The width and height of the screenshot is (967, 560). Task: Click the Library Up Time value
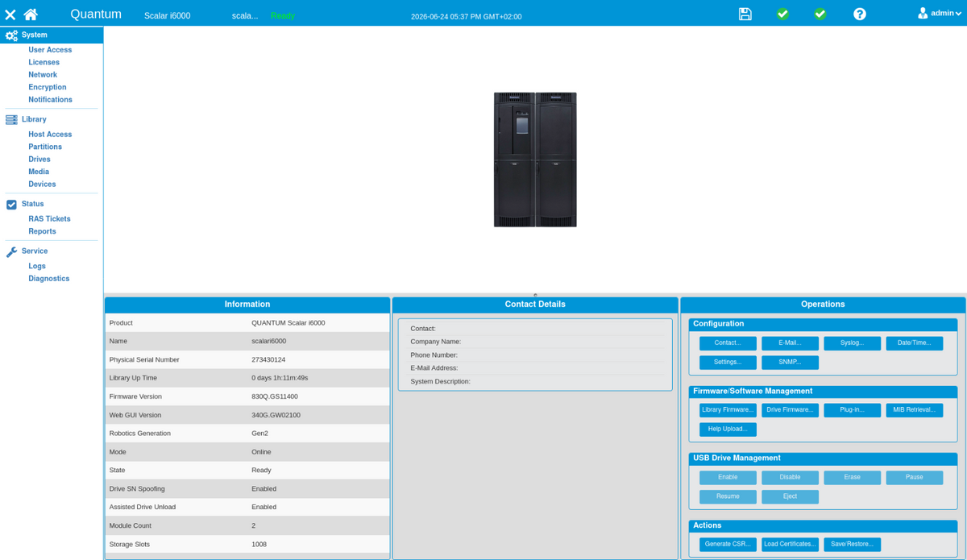(280, 378)
